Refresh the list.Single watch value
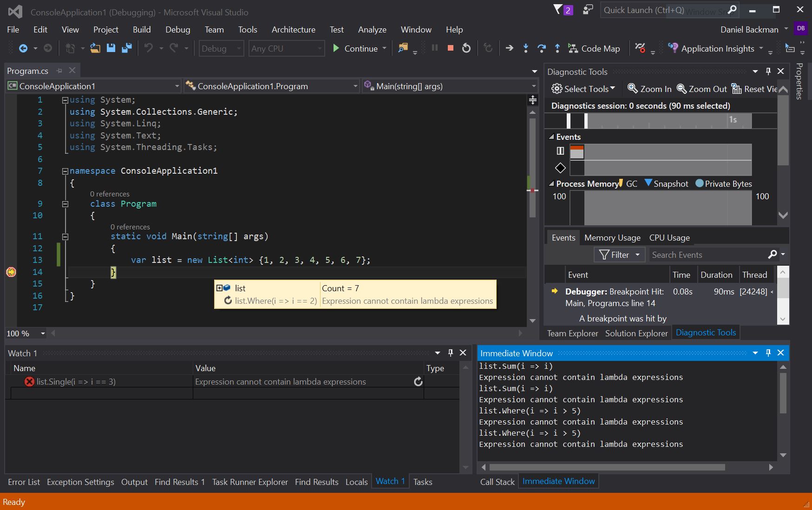812x510 pixels. point(418,382)
